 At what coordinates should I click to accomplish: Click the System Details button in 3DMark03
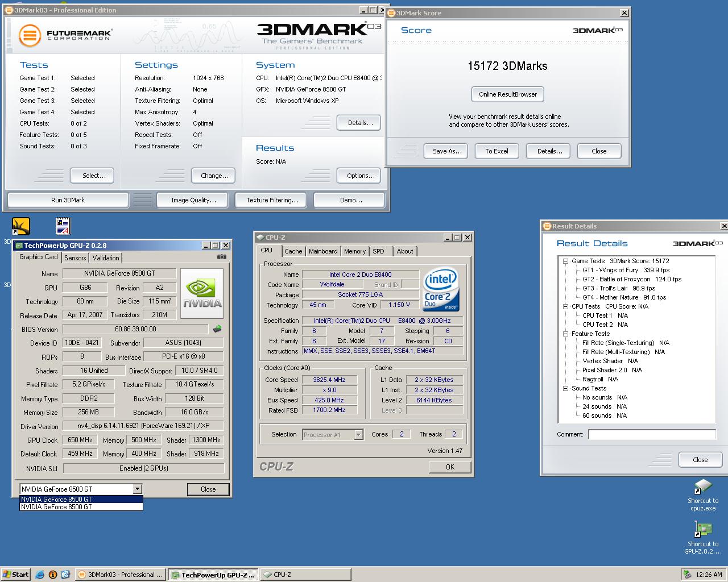(360, 123)
